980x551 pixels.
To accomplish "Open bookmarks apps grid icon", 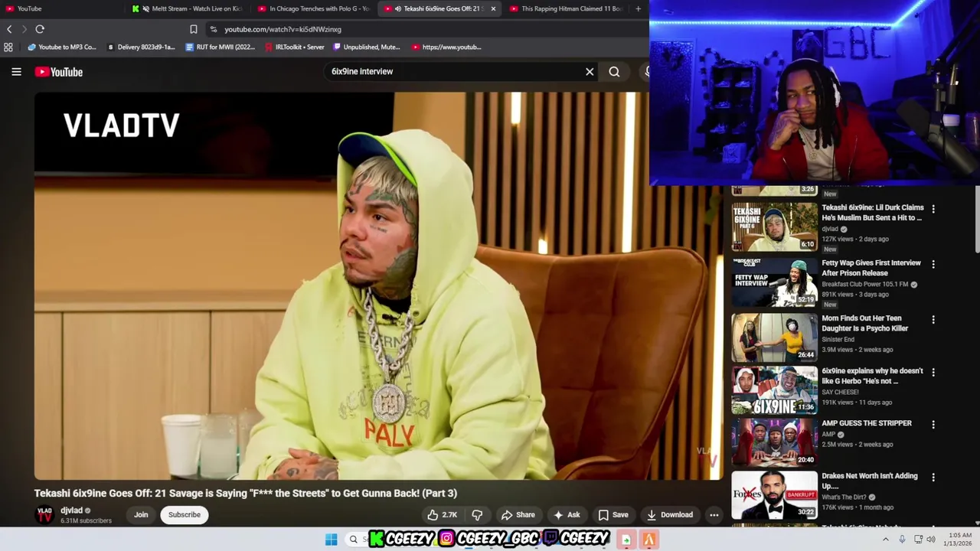I will click(x=8, y=47).
